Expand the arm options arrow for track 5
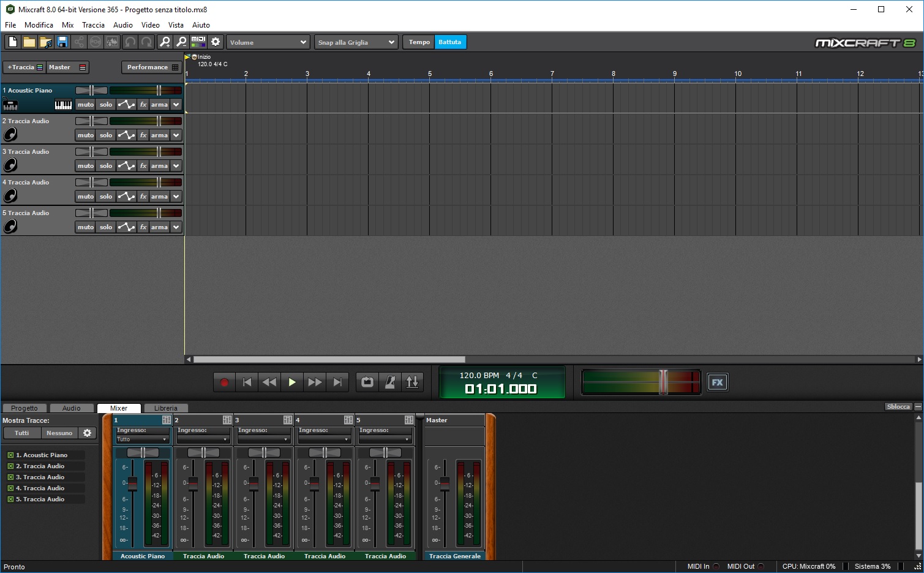 coord(176,227)
